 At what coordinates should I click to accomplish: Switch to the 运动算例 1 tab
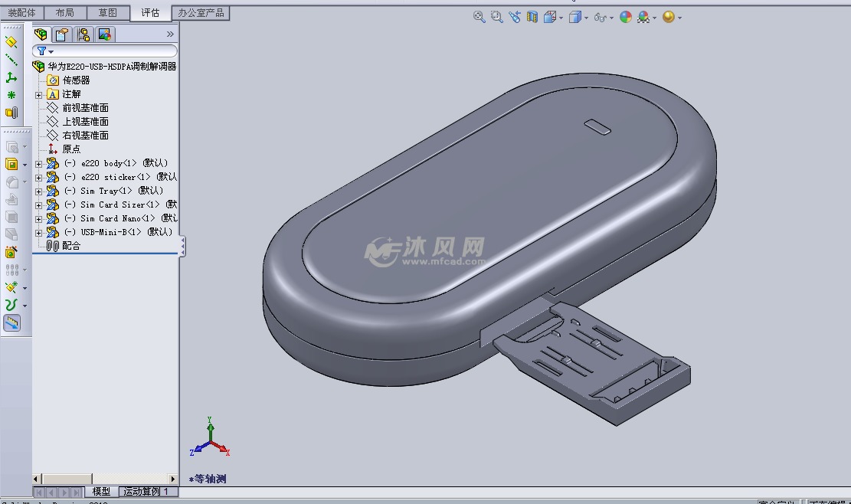click(146, 492)
